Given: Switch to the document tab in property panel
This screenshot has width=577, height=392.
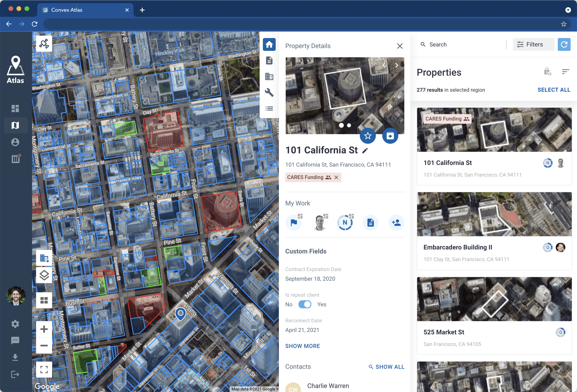Looking at the screenshot, I should [269, 60].
